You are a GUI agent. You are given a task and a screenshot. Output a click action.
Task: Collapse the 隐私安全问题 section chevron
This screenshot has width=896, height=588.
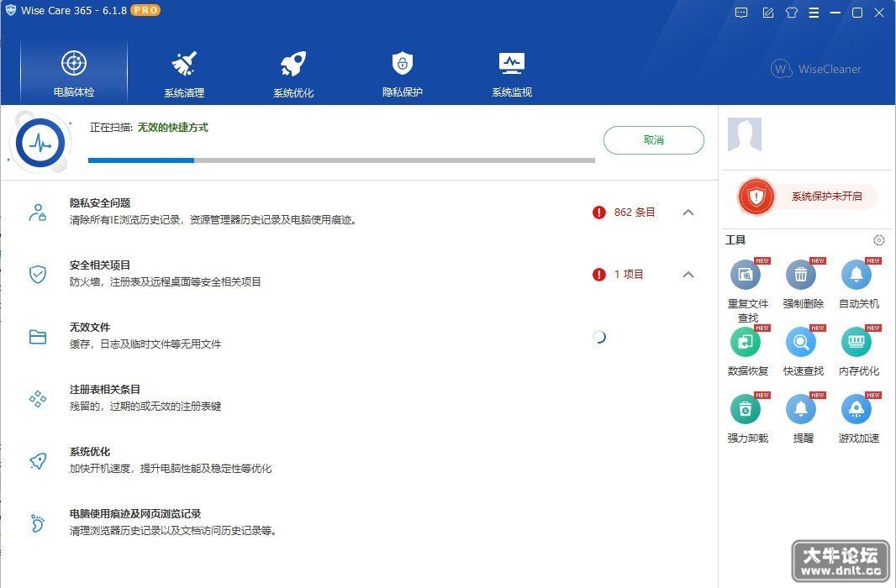[688, 213]
